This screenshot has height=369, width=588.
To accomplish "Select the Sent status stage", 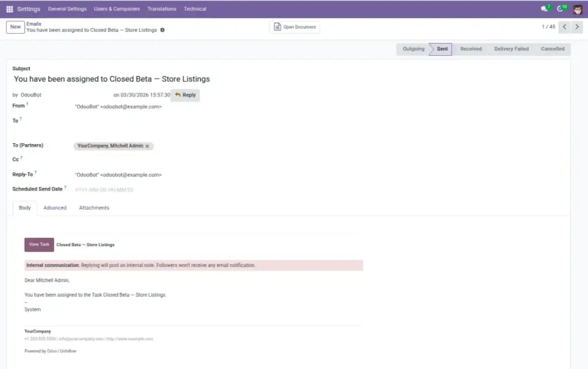I will 442,49.
